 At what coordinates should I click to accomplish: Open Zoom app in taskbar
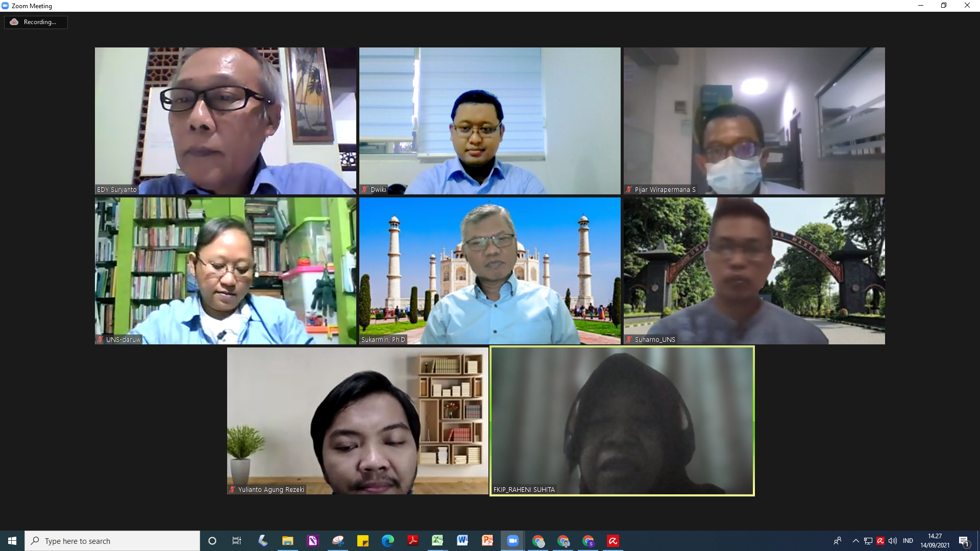click(512, 541)
